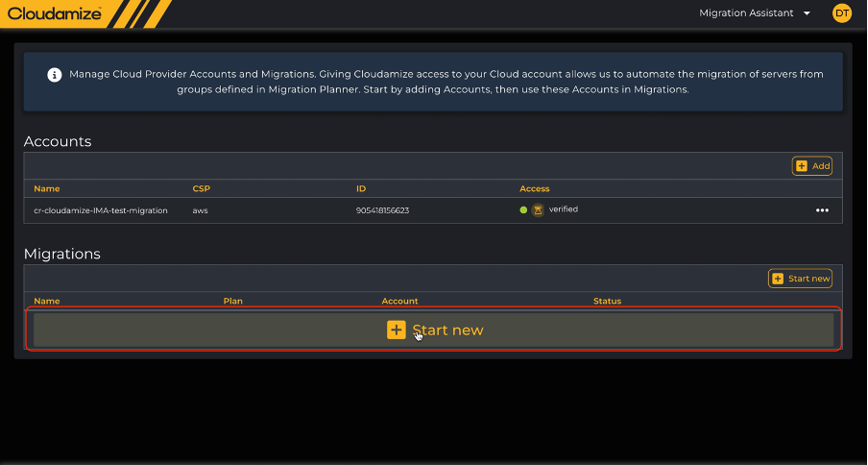Click the Account column header in Migrations
The height and width of the screenshot is (465, 868).
pos(399,301)
